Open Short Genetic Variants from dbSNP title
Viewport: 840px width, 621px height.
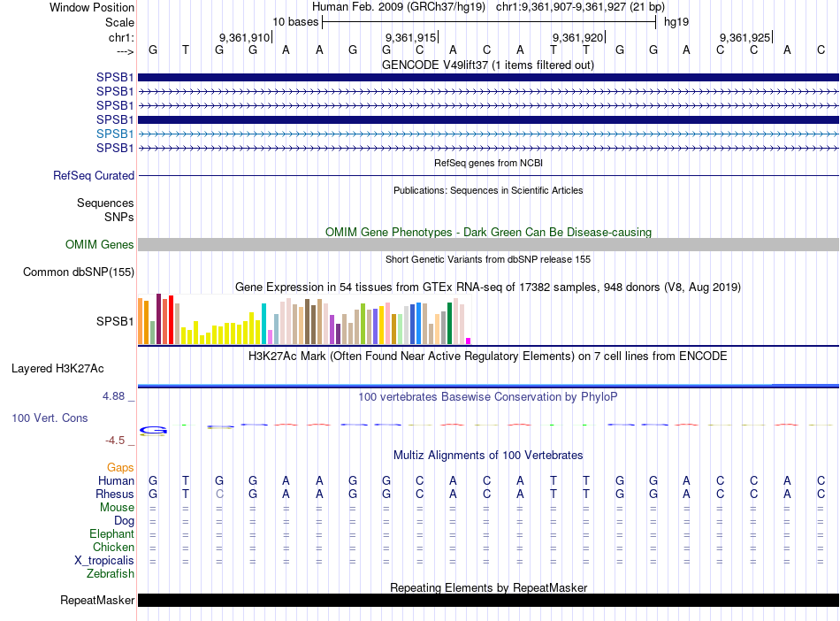tap(488, 259)
